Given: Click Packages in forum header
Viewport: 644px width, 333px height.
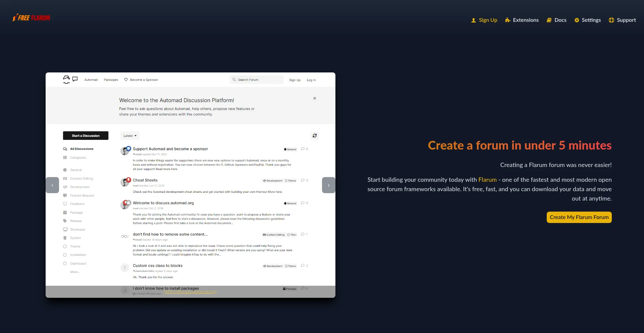Looking at the screenshot, I should [x=111, y=80].
